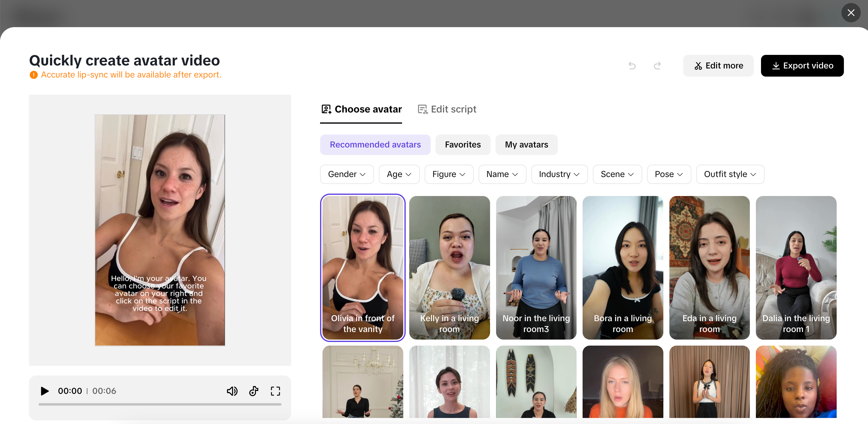Open the Favorites avatars filter

pyautogui.click(x=463, y=144)
